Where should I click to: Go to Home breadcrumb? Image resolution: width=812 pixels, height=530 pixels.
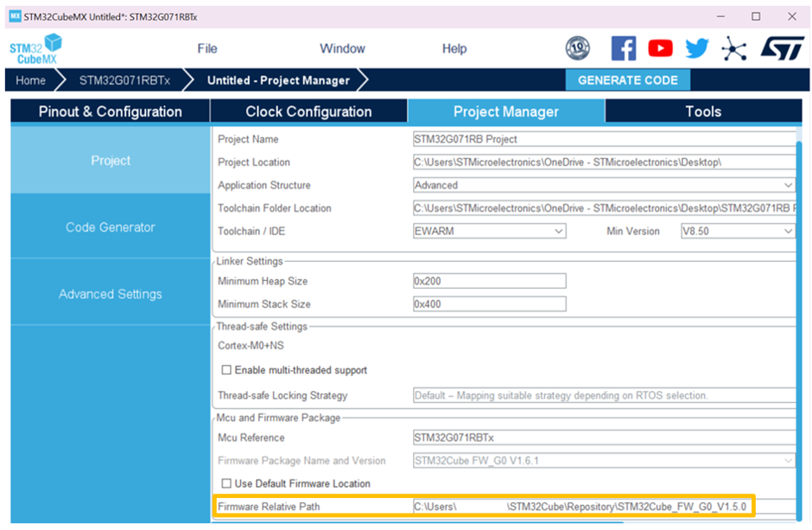[x=30, y=80]
